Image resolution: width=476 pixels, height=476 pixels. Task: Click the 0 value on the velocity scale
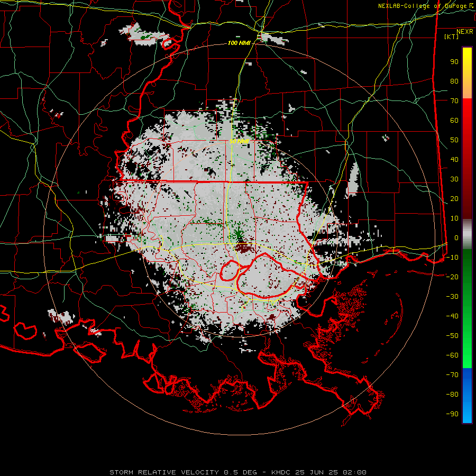click(456, 238)
